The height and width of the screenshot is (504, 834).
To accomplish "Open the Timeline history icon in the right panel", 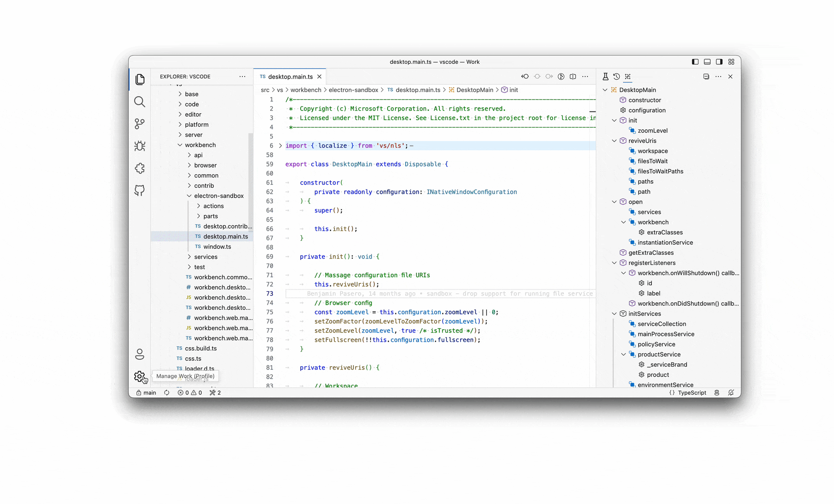I will click(617, 76).
